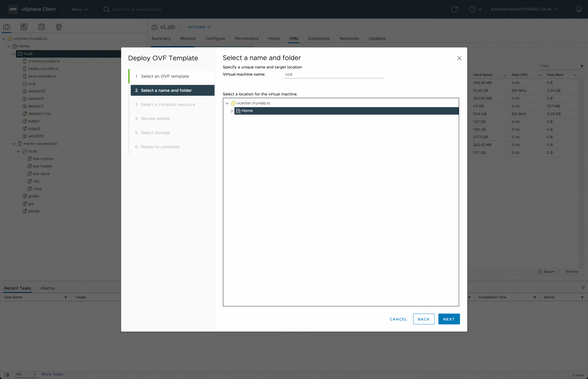Collapse vcenter.myvlab.io in the dialog tree
588x379 pixels.
[227, 103]
